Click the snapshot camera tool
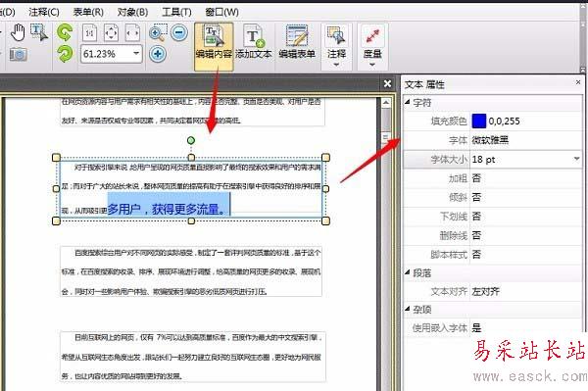 point(18,55)
